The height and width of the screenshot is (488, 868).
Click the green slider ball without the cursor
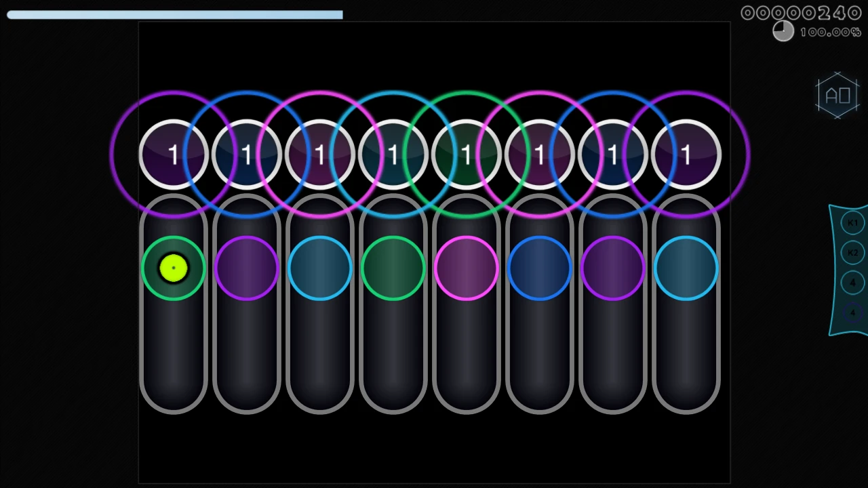tap(393, 268)
